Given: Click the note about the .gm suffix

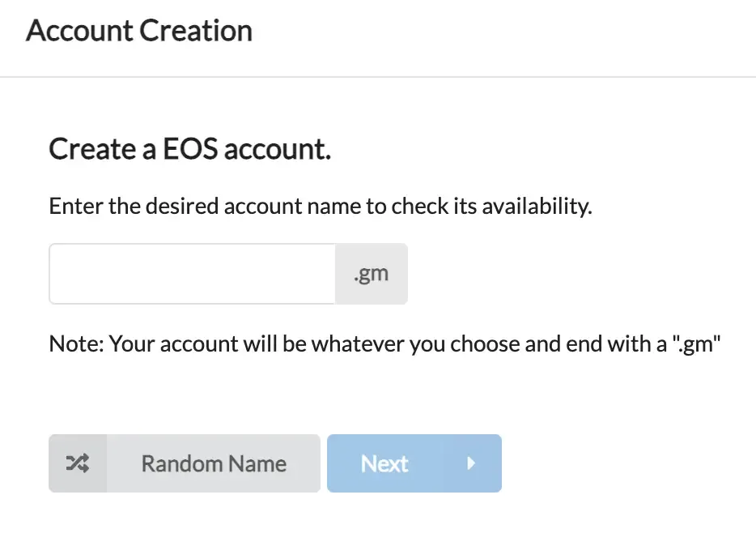Looking at the screenshot, I should coord(384,343).
